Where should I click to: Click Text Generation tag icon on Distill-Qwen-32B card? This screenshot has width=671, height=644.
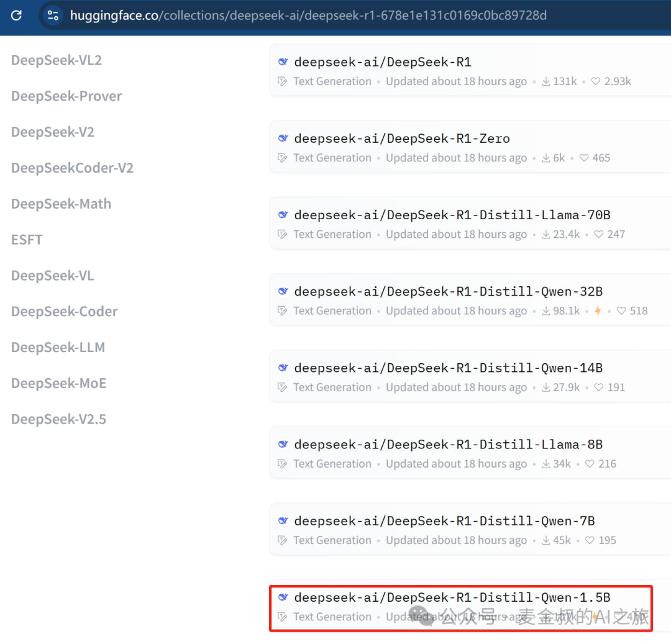[283, 311]
